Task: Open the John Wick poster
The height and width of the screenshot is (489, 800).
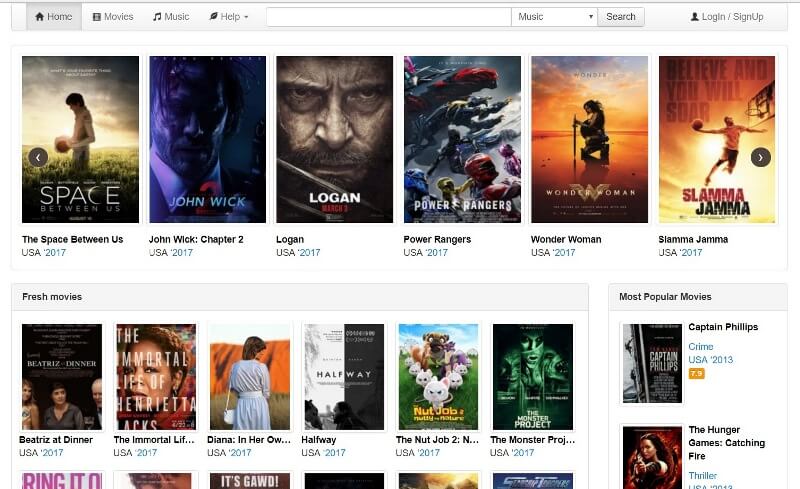Action: click(208, 139)
